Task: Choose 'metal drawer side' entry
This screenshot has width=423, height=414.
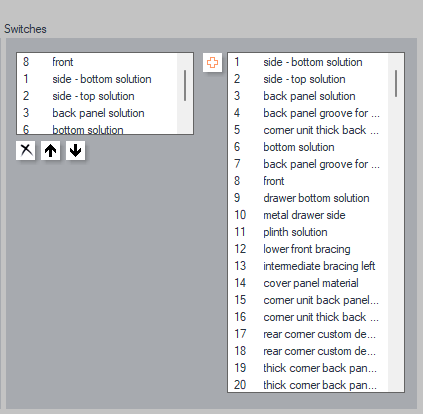Action: [308, 215]
